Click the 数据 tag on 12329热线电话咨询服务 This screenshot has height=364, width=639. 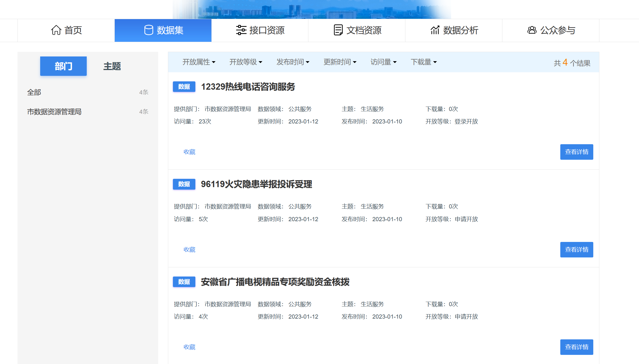tap(184, 87)
